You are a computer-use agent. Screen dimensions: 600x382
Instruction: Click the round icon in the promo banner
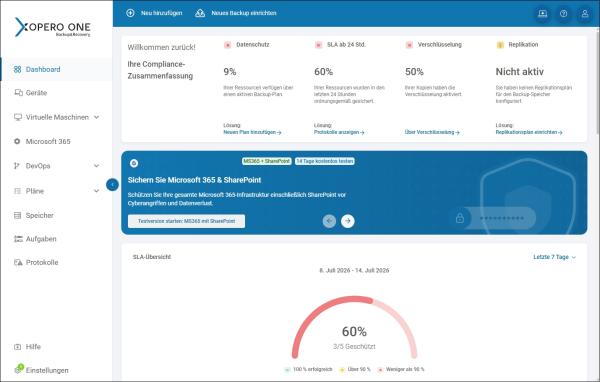pyautogui.click(x=134, y=163)
